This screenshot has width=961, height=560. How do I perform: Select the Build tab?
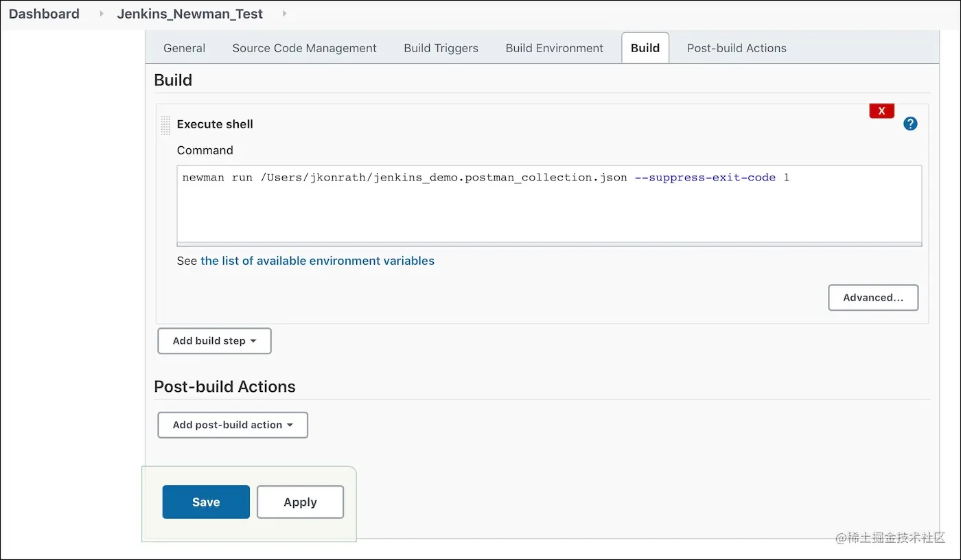pos(645,48)
